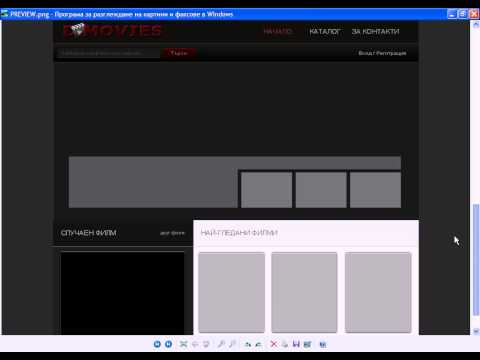The width and height of the screenshot is (480, 360).
Task: Start the slide show
Action: [207, 344]
